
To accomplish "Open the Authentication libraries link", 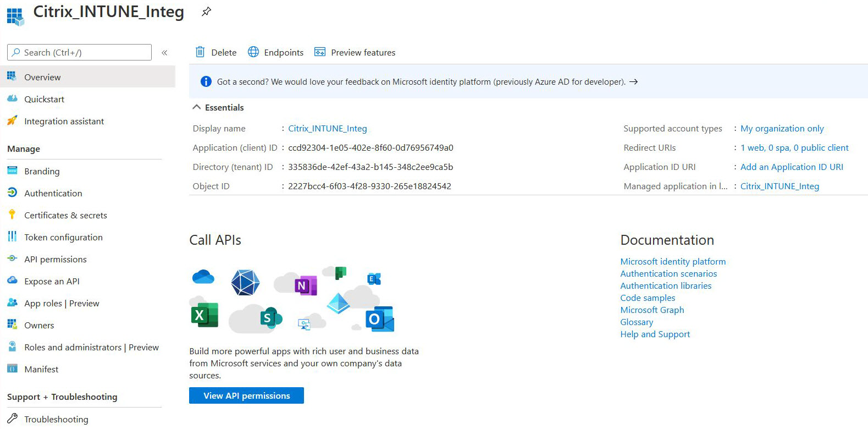I will 666,285.
